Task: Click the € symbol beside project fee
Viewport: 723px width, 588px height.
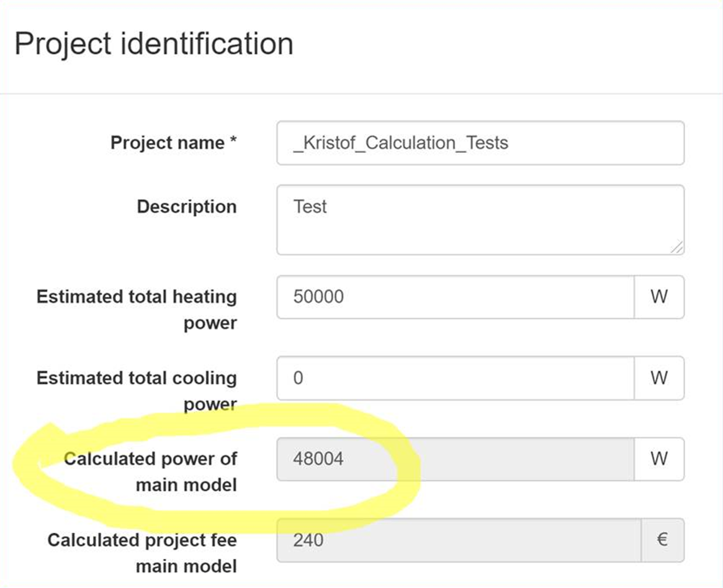Action: (662, 540)
